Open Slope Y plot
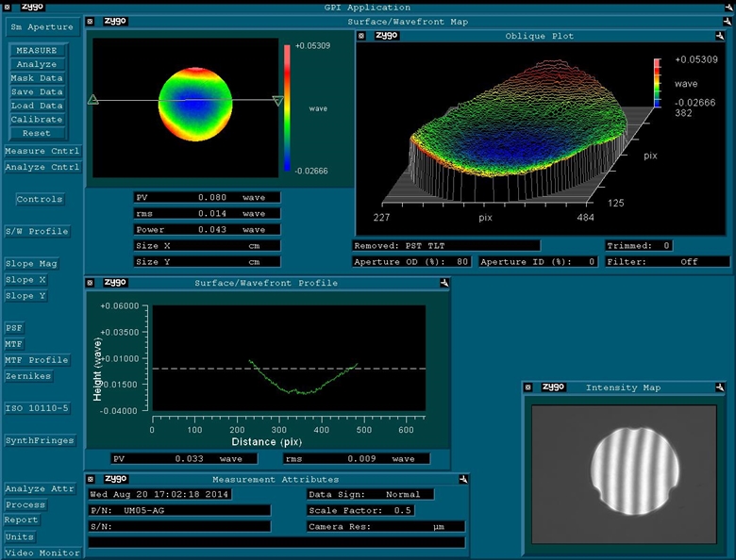736x560 pixels. [x=25, y=295]
